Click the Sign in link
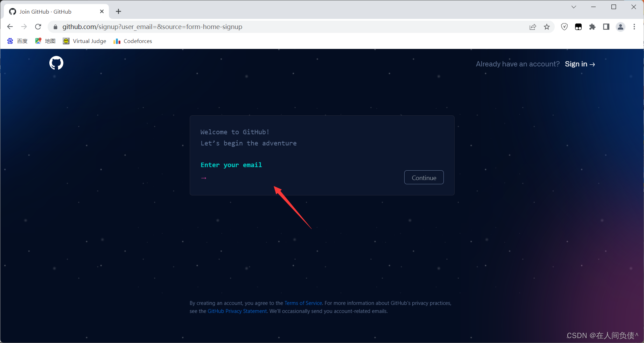The image size is (644, 343). 580,64
